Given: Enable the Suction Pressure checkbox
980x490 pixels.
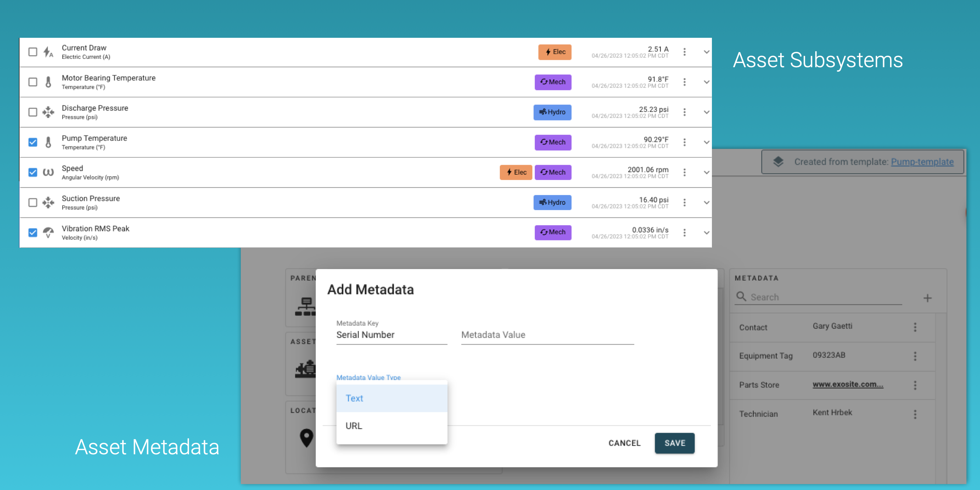Looking at the screenshot, I should click(33, 202).
